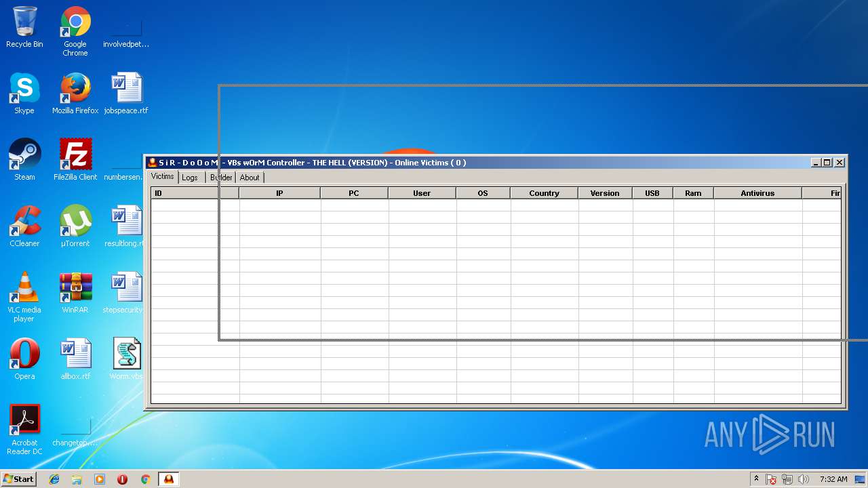Viewport: 868px width, 488px height.
Task: Open media player taskbar icon
Action: [100, 479]
